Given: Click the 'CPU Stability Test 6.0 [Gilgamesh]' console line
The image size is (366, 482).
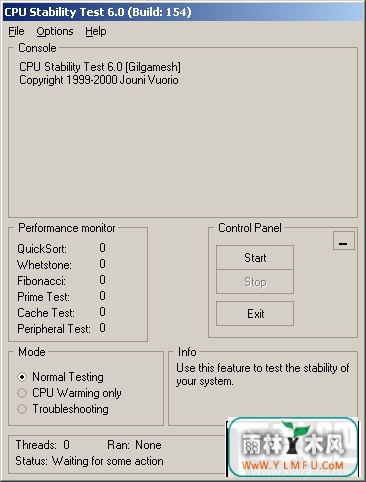Looking at the screenshot, I should point(100,67).
